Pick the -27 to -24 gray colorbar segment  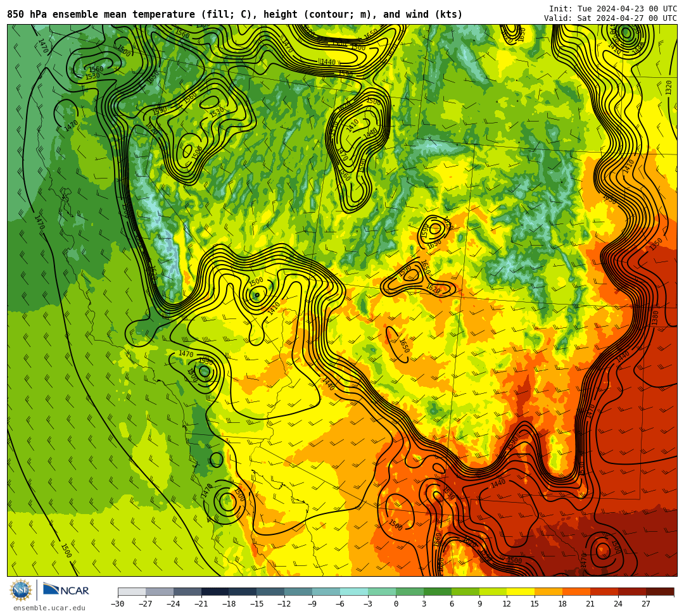[x=160, y=591]
